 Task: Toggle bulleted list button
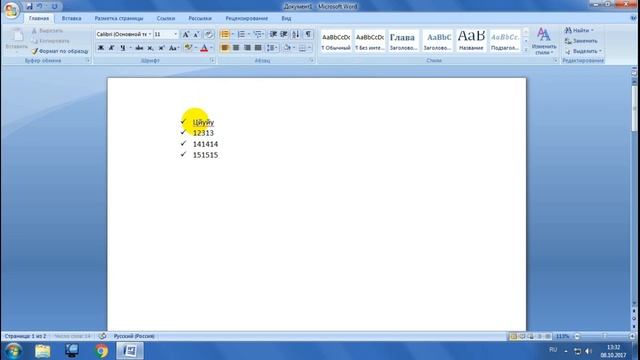point(224,34)
